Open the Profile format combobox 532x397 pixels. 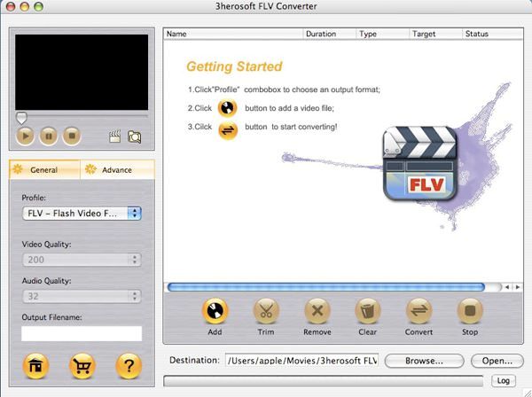[82, 214]
